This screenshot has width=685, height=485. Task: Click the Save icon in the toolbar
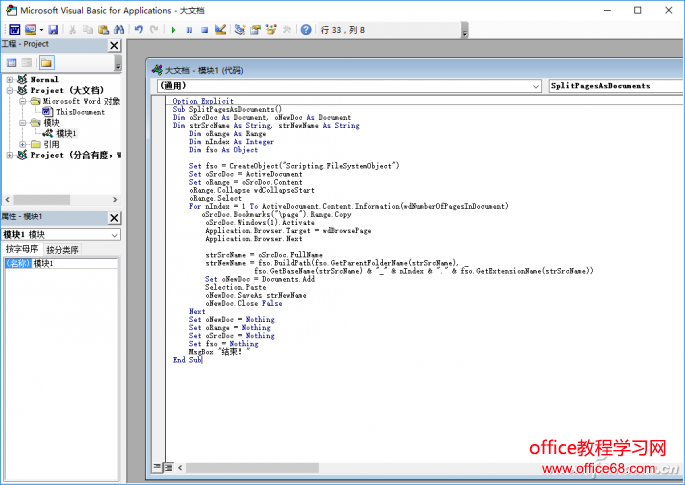53,30
